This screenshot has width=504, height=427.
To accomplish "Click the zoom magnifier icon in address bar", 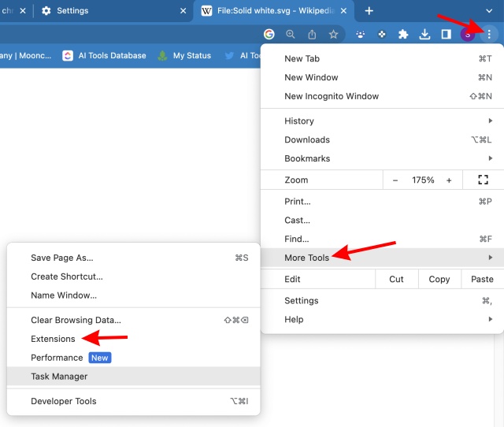I will click(291, 34).
